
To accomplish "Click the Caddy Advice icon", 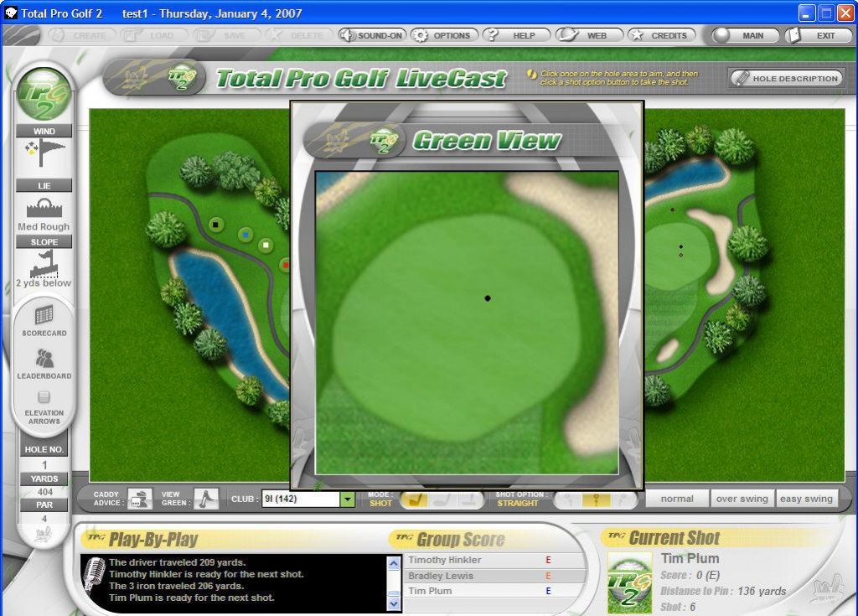I will click(x=140, y=499).
